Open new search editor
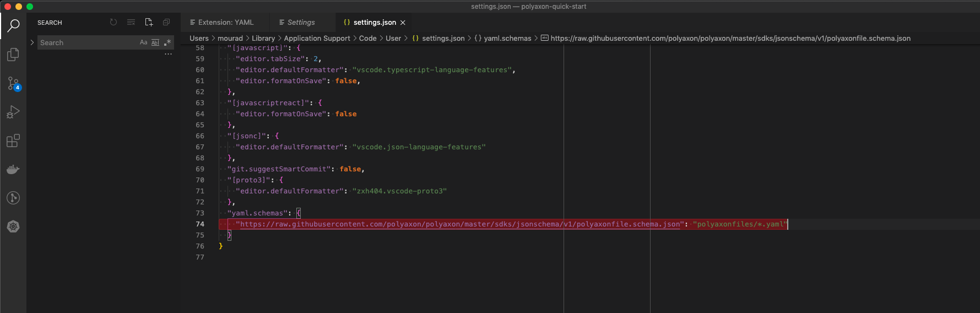Image resolution: width=980 pixels, height=313 pixels. coord(149,22)
